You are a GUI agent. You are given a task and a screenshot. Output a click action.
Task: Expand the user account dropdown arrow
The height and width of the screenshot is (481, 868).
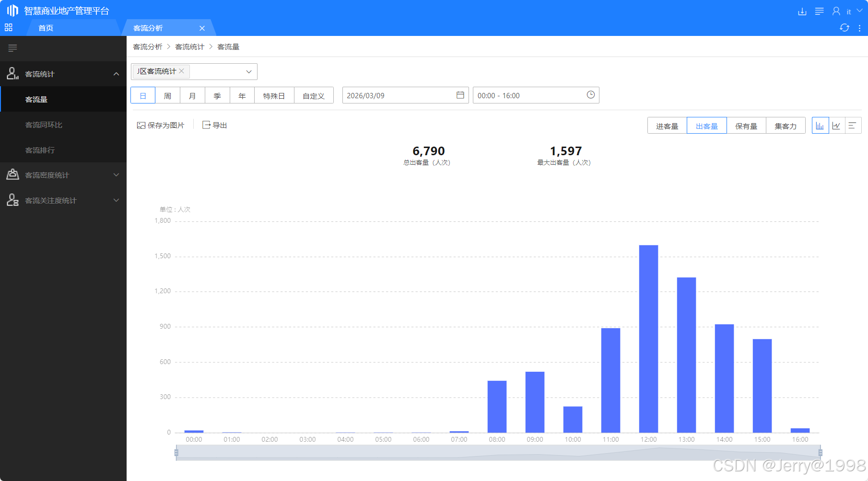tap(859, 11)
